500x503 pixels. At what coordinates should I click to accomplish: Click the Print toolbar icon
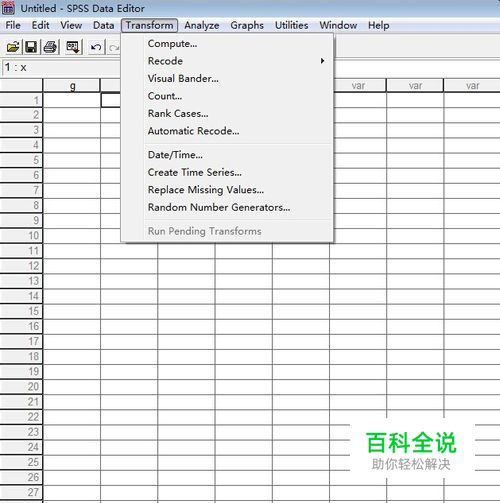tap(51, 47)
